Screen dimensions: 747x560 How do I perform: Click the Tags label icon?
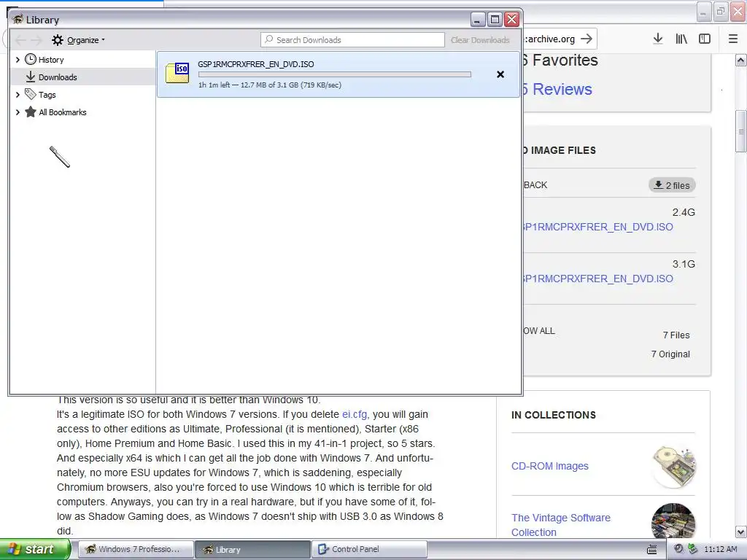31,94
